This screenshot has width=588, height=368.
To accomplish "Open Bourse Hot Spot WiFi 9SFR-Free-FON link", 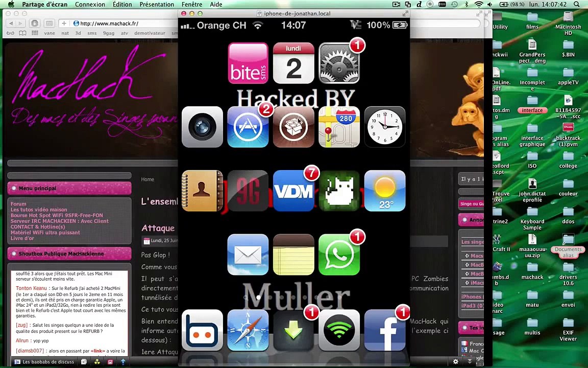I will [57, 215].
